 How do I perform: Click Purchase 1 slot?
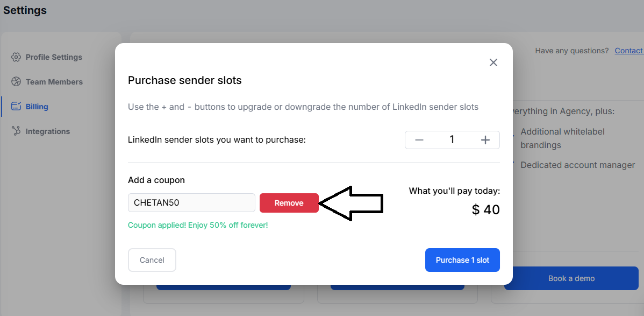(462, 259)
